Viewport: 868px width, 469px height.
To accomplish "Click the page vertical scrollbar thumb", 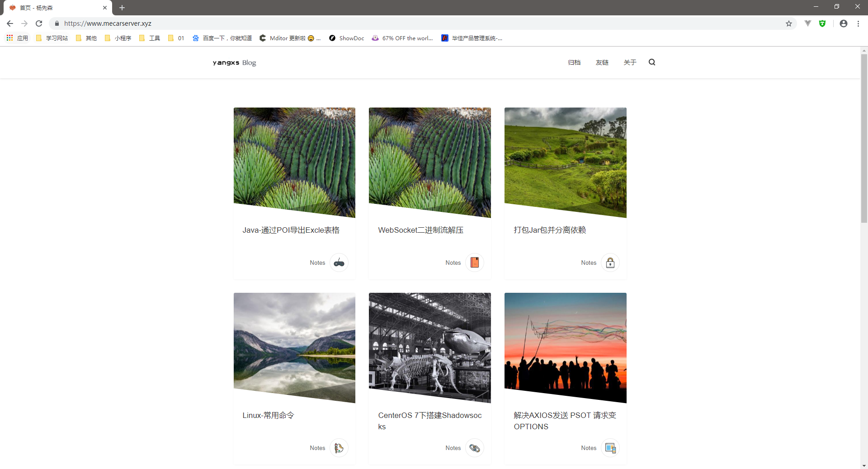I will click(864, 138).
